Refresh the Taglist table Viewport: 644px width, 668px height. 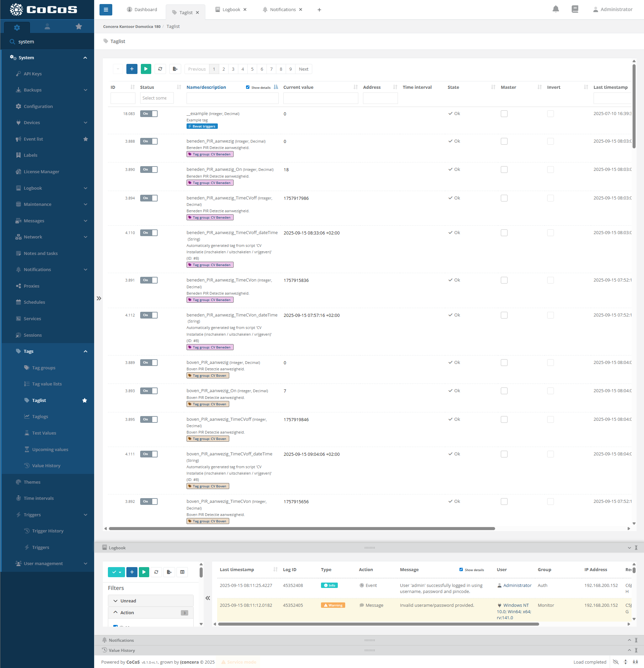160,69
